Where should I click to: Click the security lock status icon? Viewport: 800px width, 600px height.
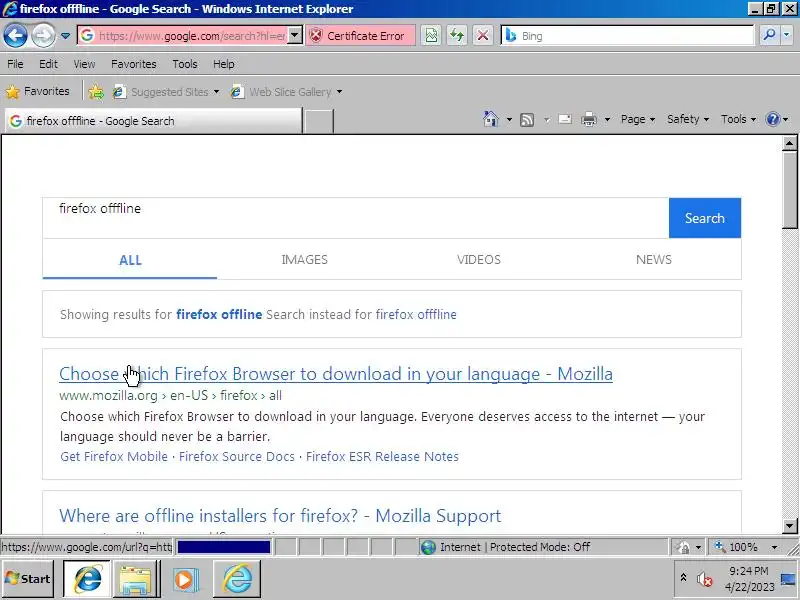coord(683,547)
